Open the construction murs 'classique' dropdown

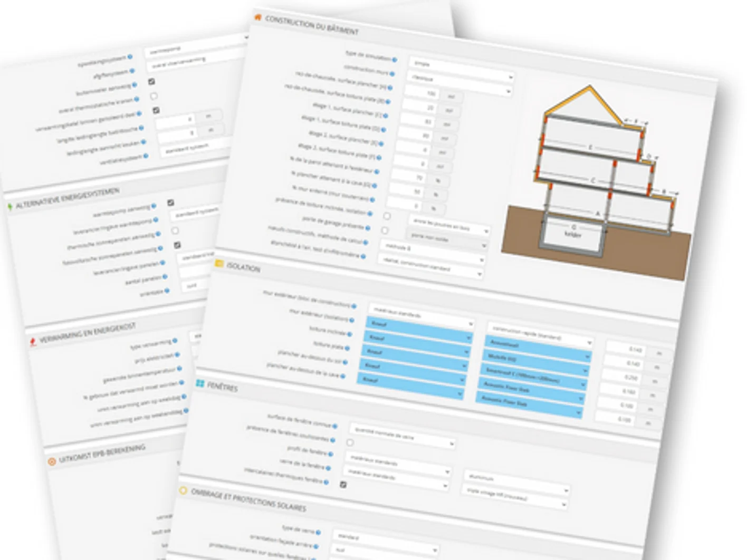[x=459, y=84]
